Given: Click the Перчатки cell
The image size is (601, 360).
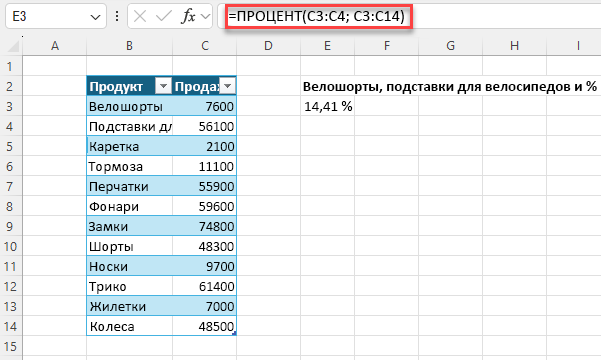Looking at the screenshot, I should (x=130, y=186).
